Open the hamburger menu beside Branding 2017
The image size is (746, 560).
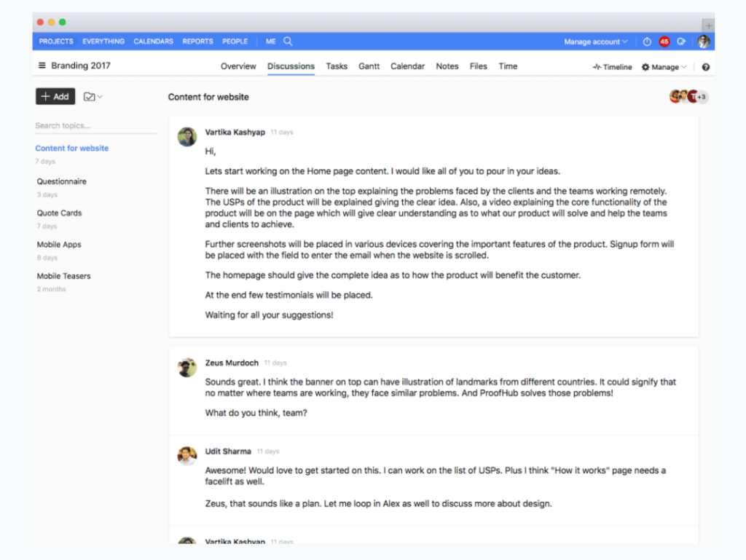coord(42,66)
